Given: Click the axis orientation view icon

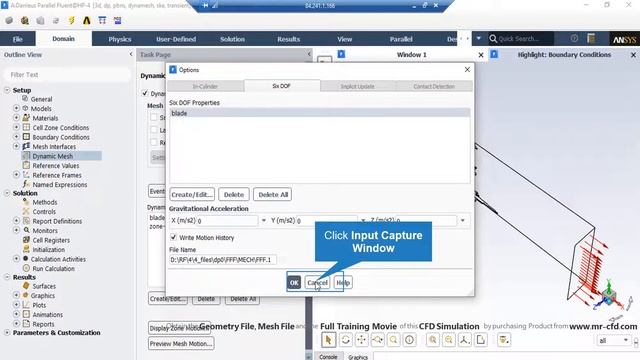Looking at the screenshot, I should click(464, 340).
